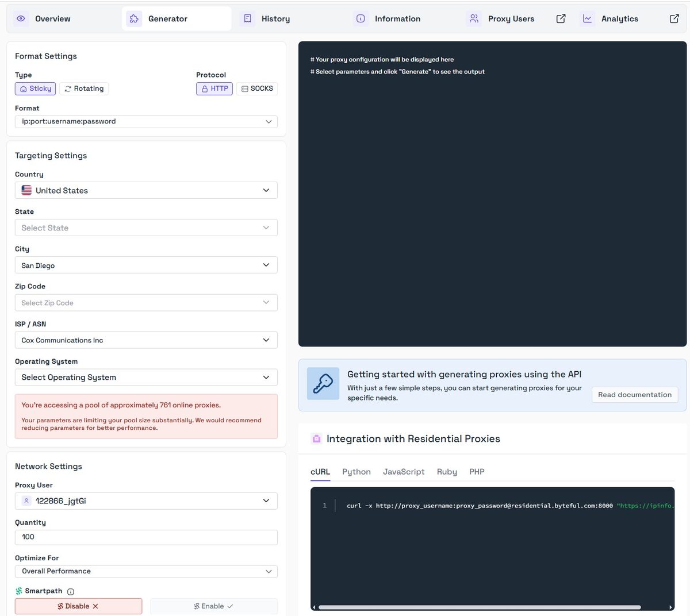Open the Country dropdown

pos(146,190)
